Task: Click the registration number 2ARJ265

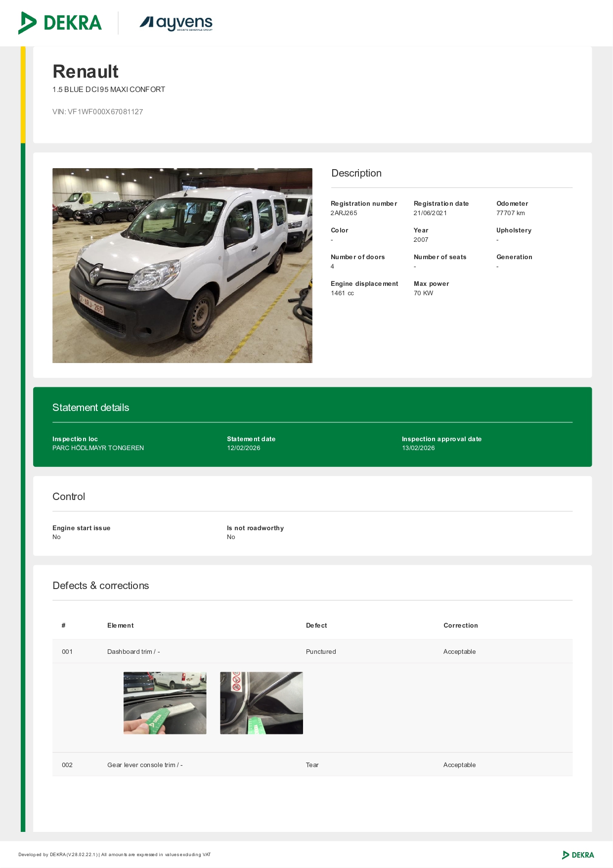Action: [x=344, y=213]
